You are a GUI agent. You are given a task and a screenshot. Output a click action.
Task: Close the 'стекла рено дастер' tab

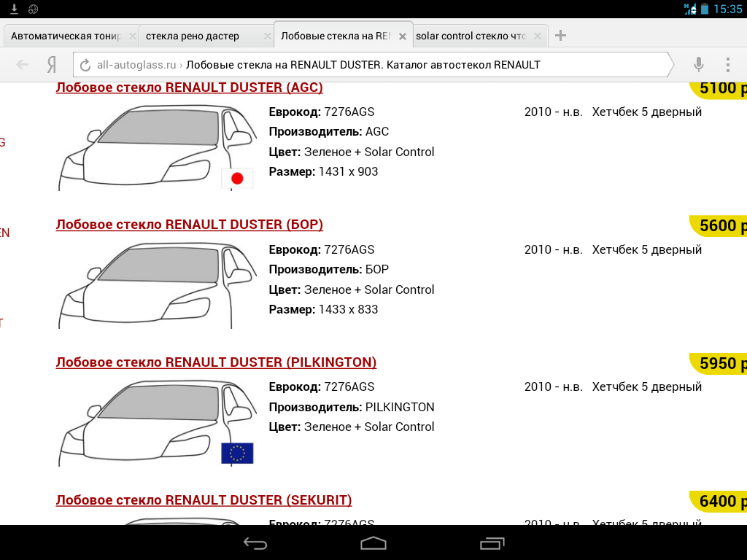click(267, 36)
